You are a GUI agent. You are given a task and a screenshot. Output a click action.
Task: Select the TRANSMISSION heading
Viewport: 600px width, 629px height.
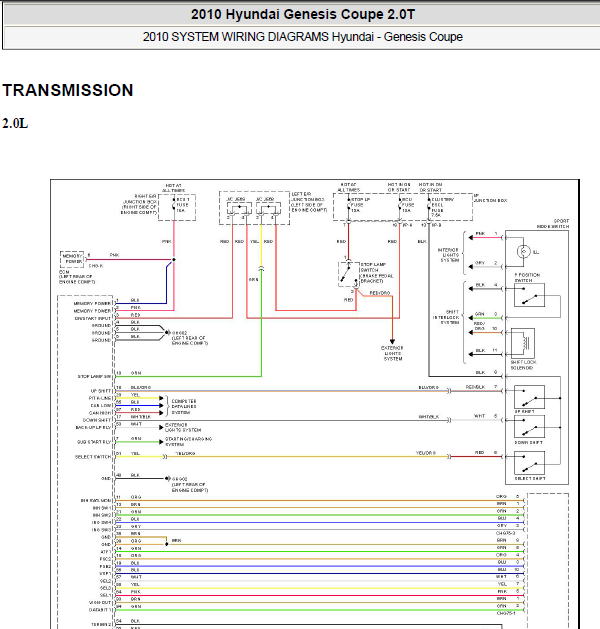click(x=68, y=90)
